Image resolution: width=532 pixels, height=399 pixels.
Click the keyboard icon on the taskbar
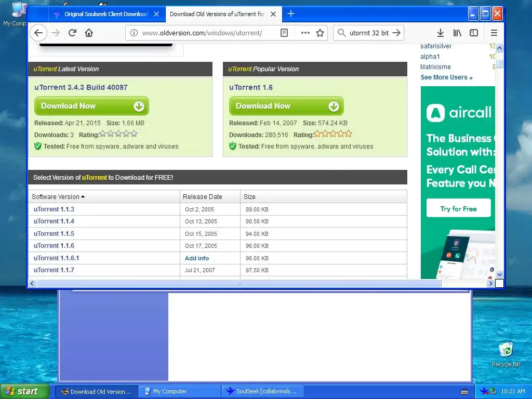coord(464,392)
